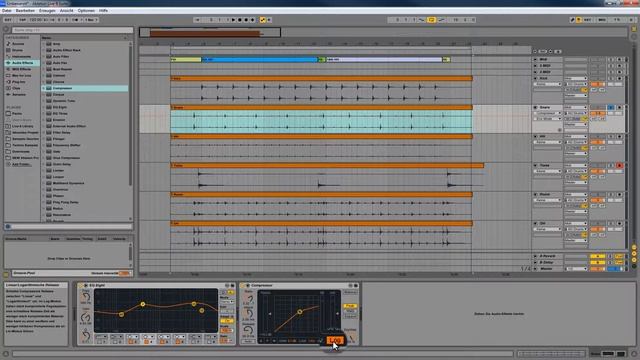Open the Hilfe menu
The image size is (640, 360).
coord(103,11)
